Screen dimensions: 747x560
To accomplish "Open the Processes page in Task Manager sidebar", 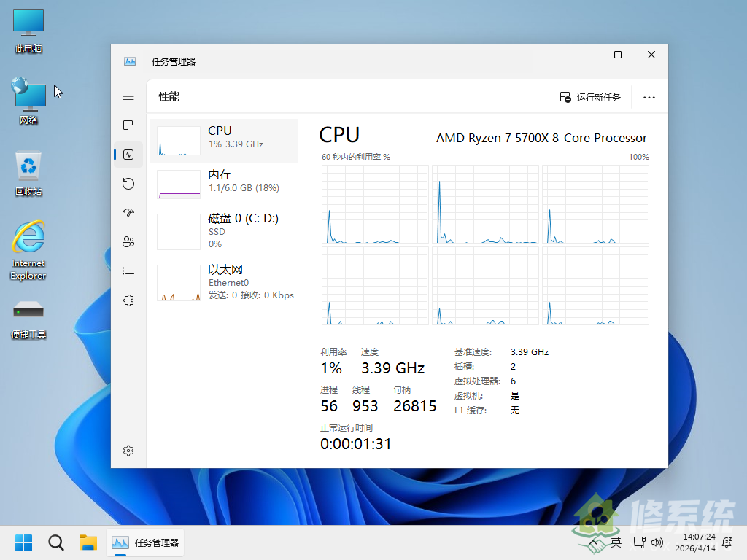I will [x=128, y=125].
